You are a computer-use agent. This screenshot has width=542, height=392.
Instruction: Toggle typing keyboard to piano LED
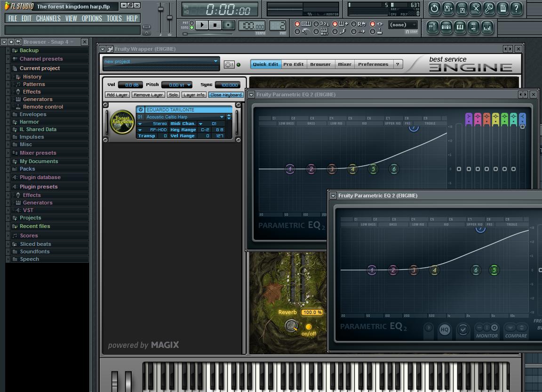(297, 24)
